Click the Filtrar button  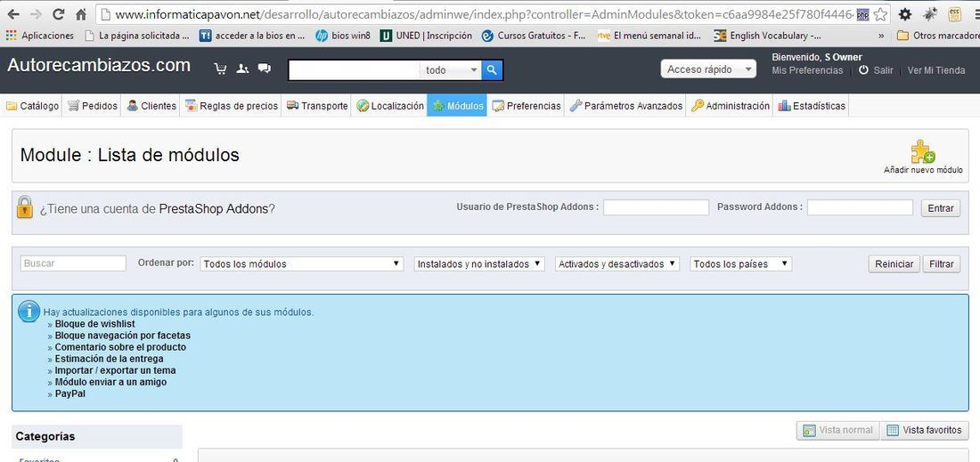click(941, 264)
